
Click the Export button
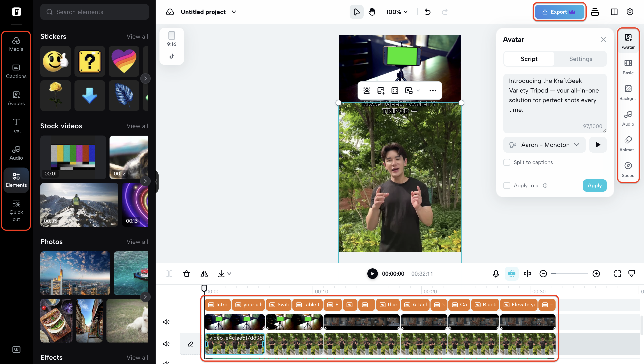(559, 12)
